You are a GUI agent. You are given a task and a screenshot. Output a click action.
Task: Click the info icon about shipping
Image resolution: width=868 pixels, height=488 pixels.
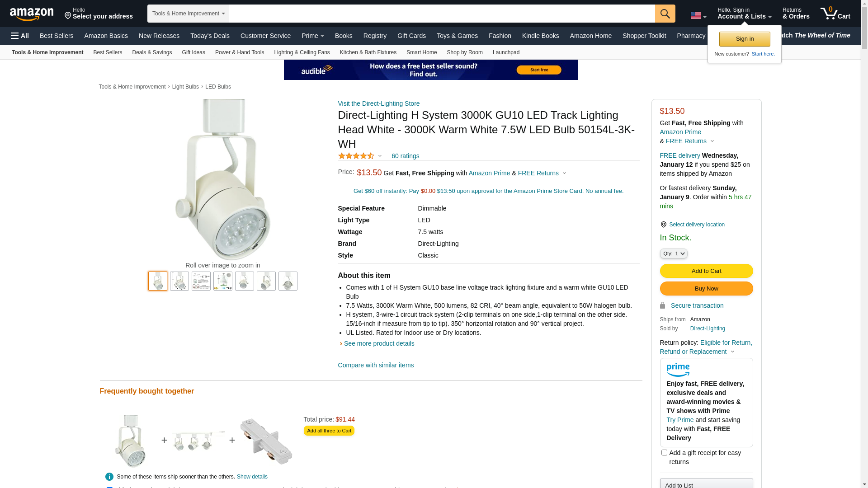[109, 477]
